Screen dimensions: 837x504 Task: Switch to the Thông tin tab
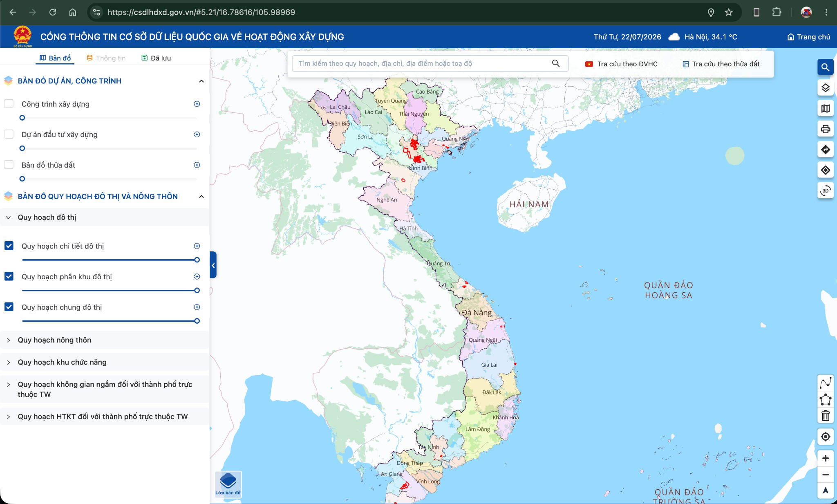pyautogui.click(x=106, y=58)
